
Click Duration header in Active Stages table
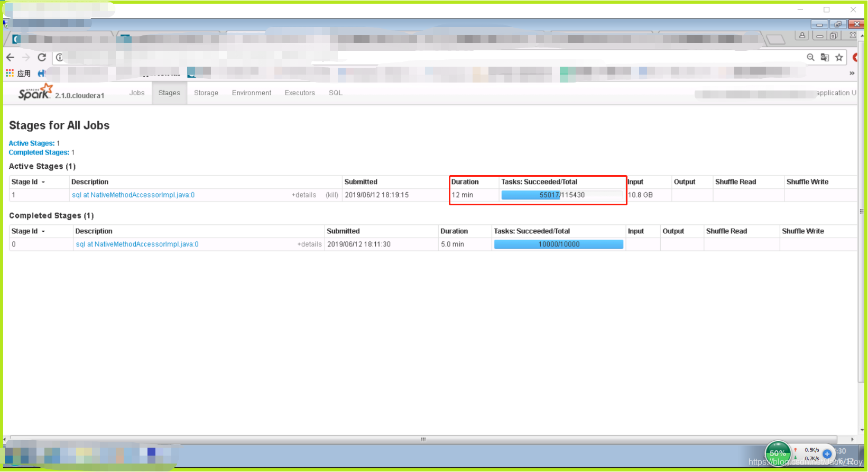pos(465,181)
